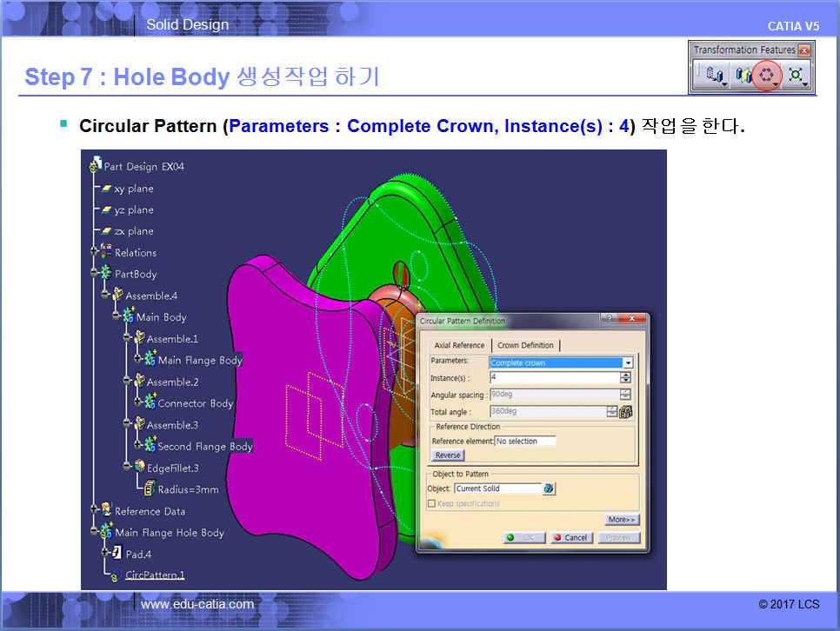Toggle the Keep specifications checkbox
The height and width of the screenshot is (631, 840).
coord(431,503)
